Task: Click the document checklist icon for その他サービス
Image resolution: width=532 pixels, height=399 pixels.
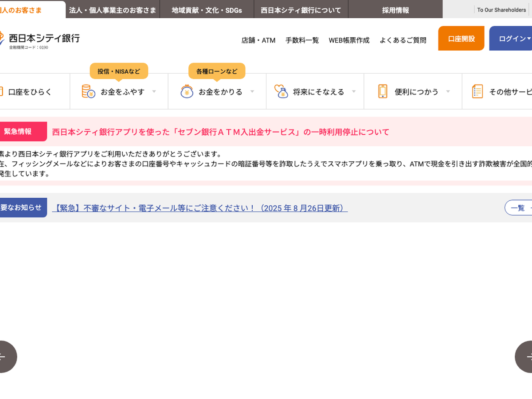Action: click(477, 91)
